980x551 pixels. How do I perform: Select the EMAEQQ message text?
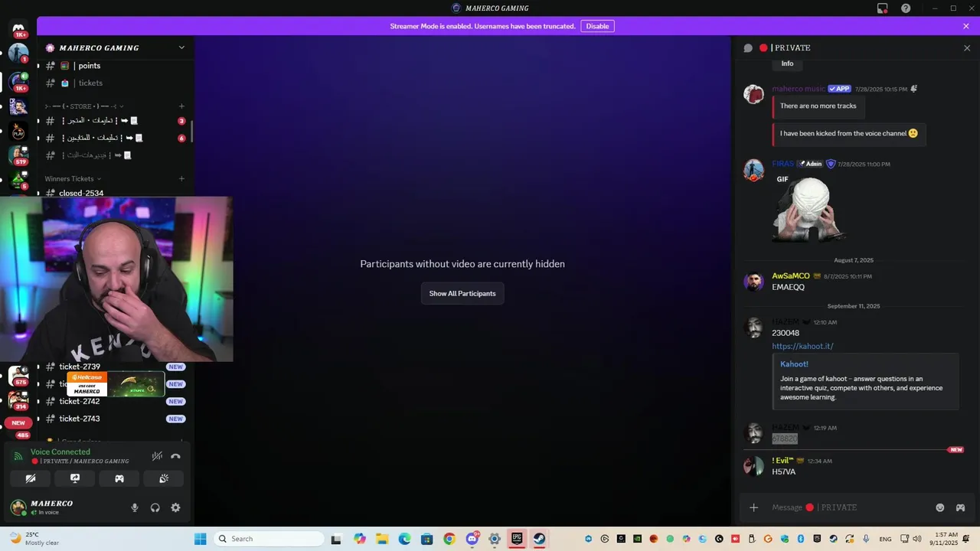pos(788,288)
